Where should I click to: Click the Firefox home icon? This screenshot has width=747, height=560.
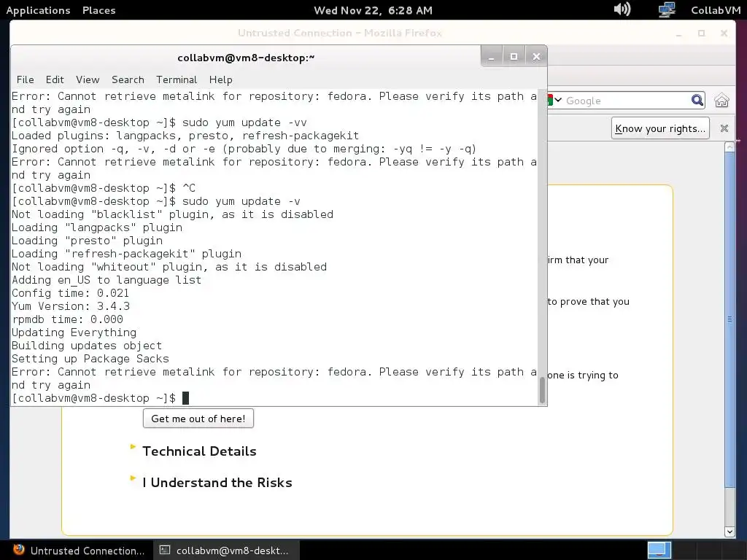click(x=721, y=101)
